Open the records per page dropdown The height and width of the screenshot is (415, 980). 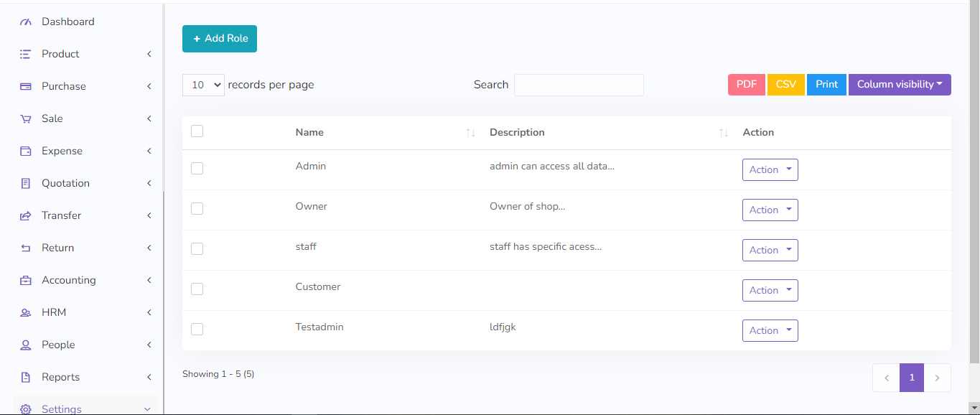pos(203,84)
